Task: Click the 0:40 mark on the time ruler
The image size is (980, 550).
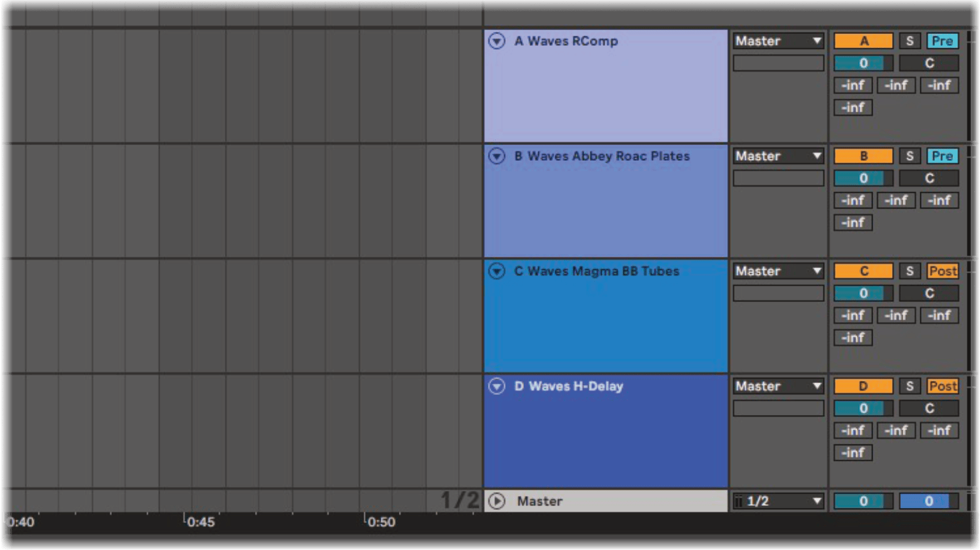Action: coord(21,522)
